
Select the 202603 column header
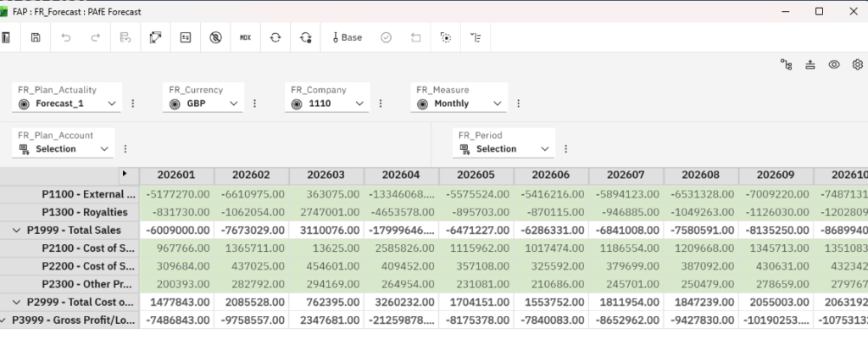click(326, 175)
